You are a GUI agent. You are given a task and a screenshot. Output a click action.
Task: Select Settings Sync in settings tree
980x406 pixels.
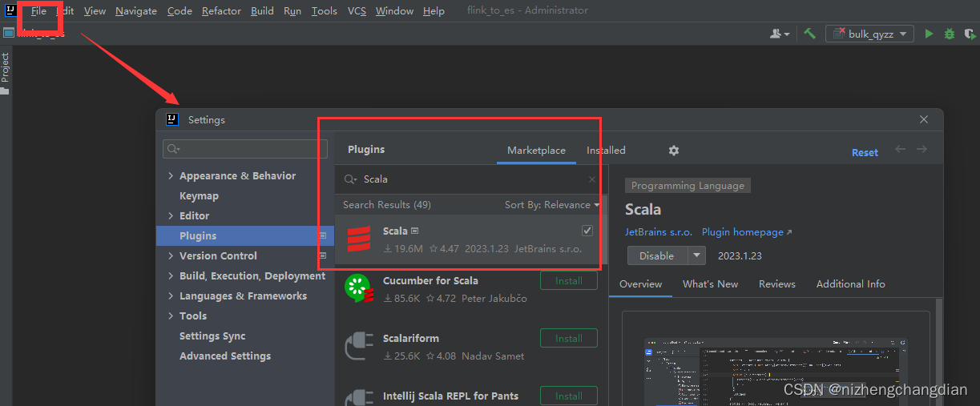click(212, 336)
